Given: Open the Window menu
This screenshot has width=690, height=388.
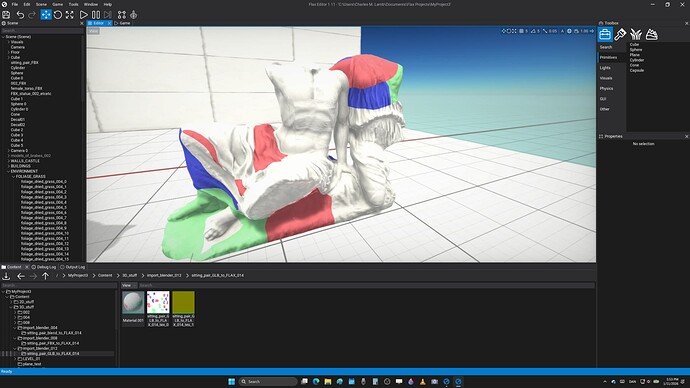Looking at the screenshot, I should tap(91, 4).
